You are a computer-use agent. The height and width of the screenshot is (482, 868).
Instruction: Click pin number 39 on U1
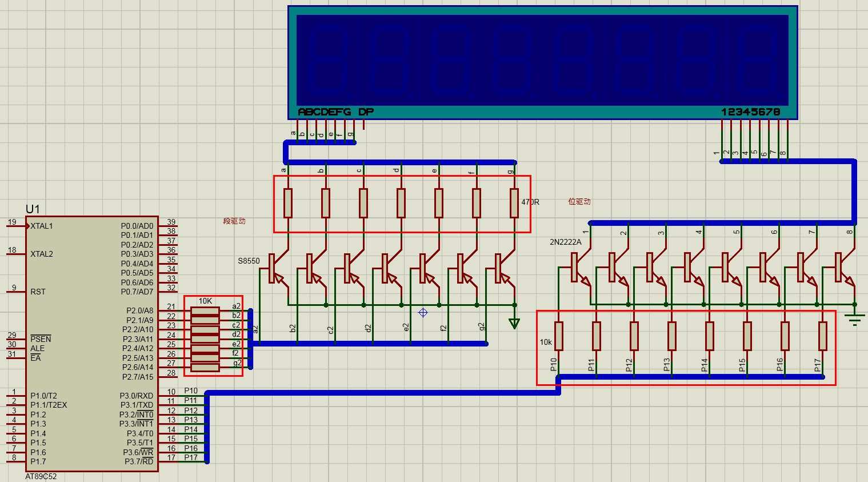[x=171, y=222]
